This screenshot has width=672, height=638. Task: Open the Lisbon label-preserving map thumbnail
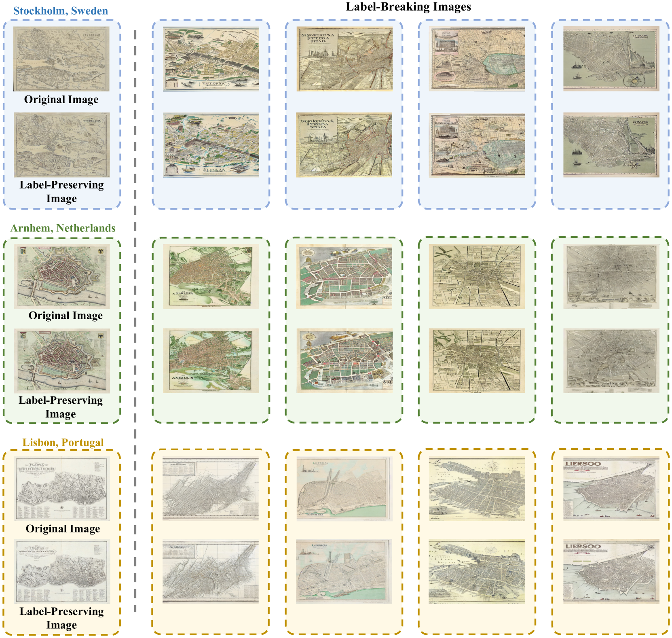62,571
